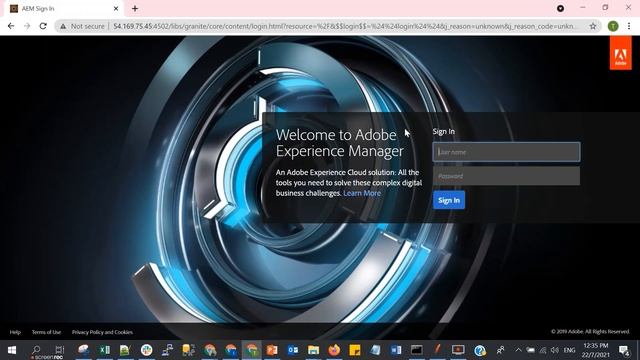Click the volume speaker tray icon
Viewport: 640px width, 360px height.
554,350
